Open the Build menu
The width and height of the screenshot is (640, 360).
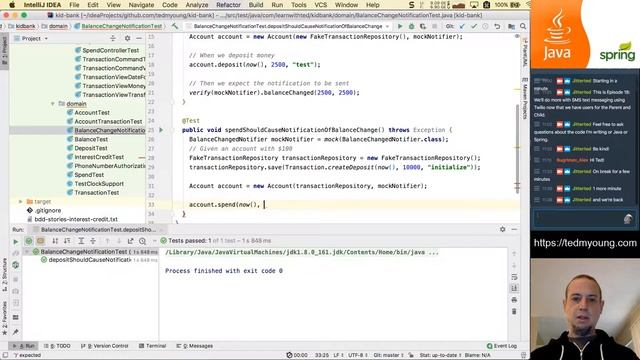256,5
